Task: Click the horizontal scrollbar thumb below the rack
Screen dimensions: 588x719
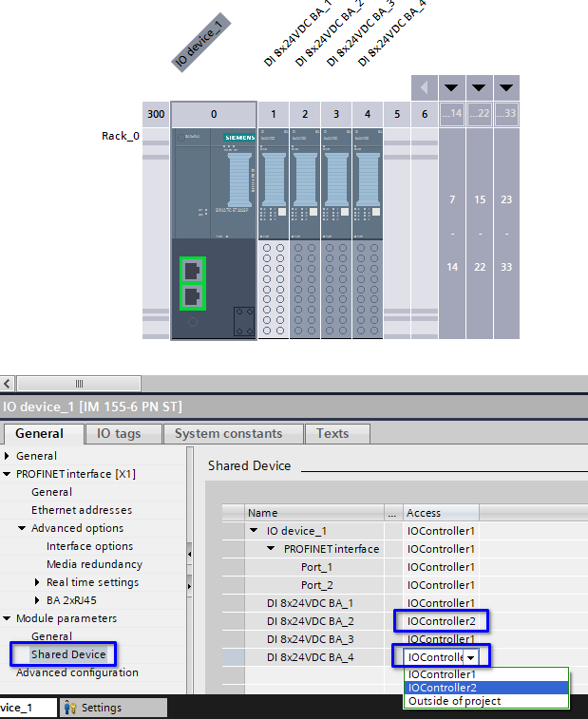Action: 80,384
